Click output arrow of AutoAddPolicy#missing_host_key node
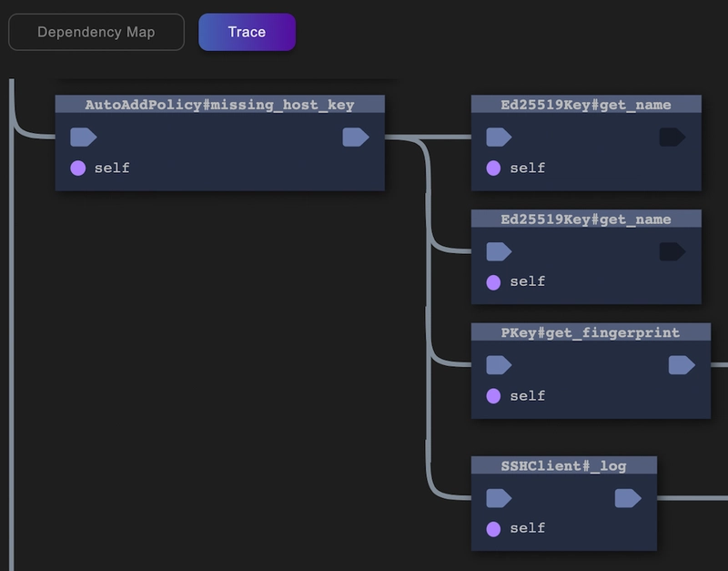Screen dimensions: 728x571 pyautogui.click(x=356, y=138)
